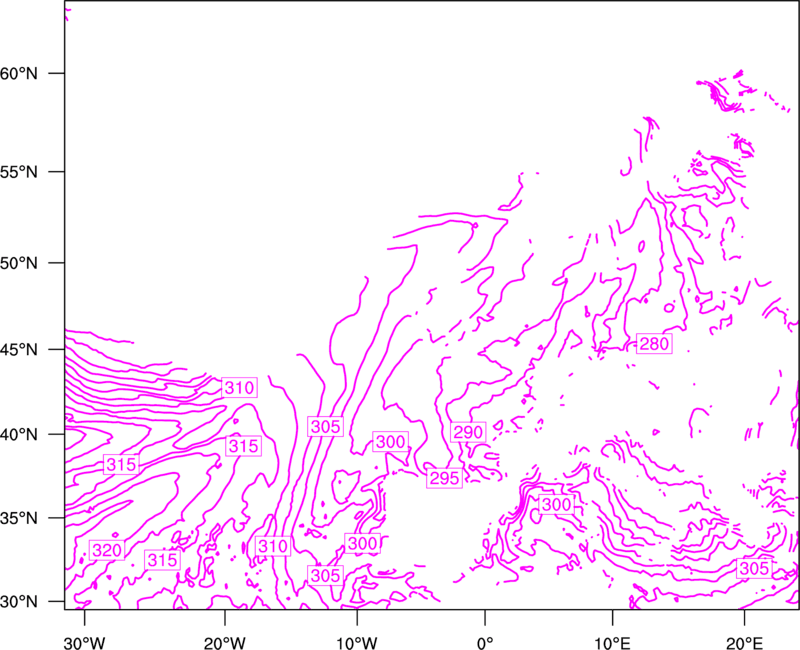Click the 305 contour label nearest 20°E

tap(754, 568)
